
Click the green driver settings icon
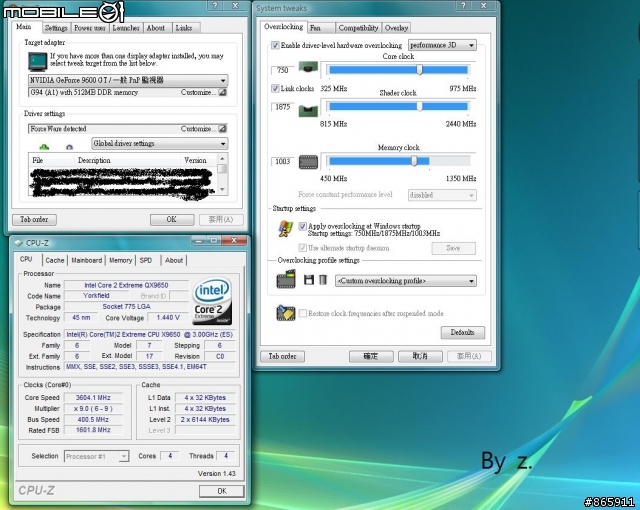point(44,146)
